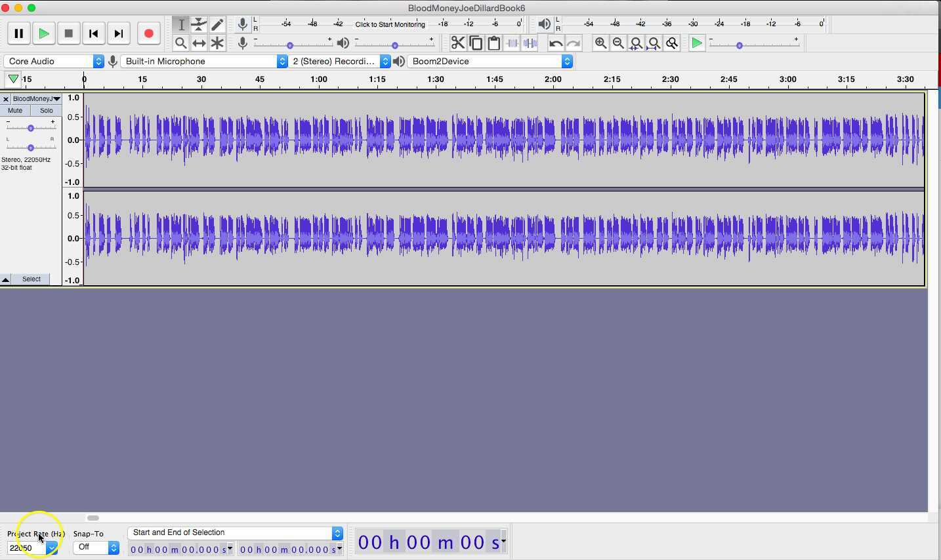
Task: Click the selection start time field
Action: click(x=177, y=550)
